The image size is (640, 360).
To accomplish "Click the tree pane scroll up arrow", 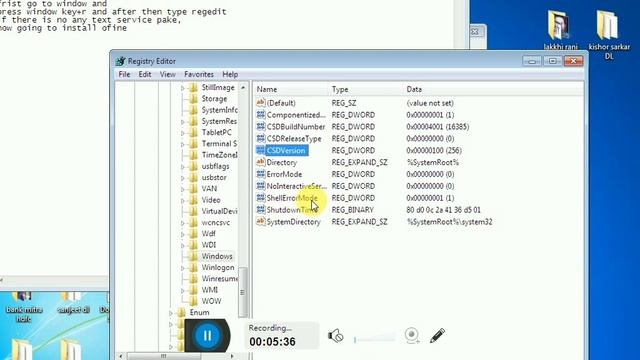I will click(243, 87).
